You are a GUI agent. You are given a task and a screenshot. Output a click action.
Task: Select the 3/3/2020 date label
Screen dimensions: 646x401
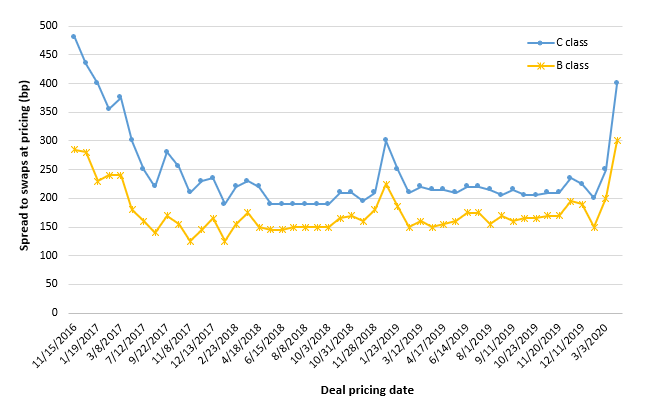(607, 338)
